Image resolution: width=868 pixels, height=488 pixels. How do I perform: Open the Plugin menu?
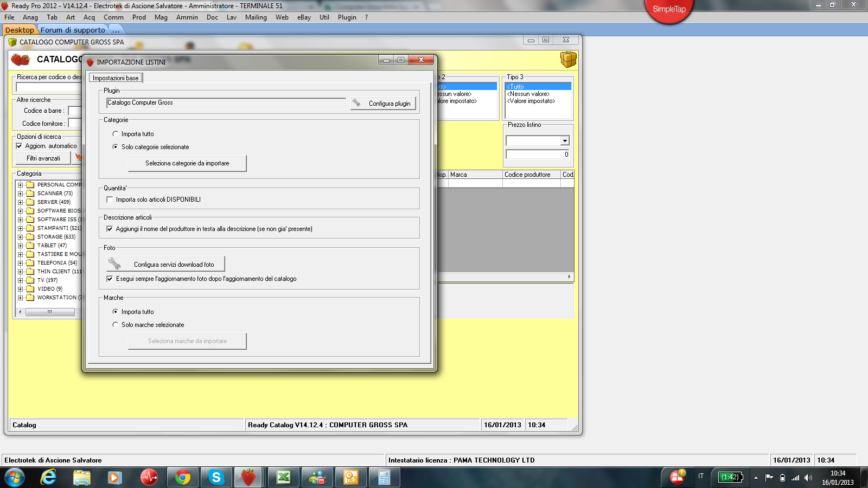347,17
